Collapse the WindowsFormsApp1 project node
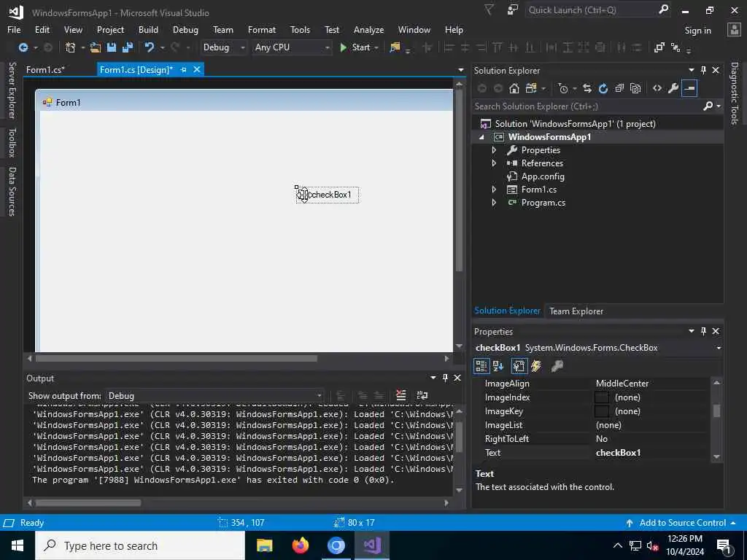Viewport: 747px width, 560px height. (481, 137)
